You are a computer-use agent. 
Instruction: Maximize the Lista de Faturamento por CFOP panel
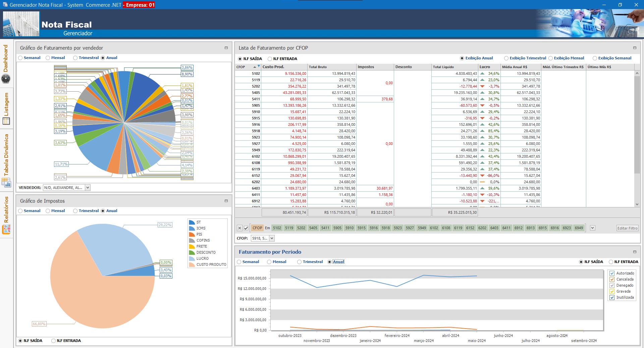coord(635,48)
